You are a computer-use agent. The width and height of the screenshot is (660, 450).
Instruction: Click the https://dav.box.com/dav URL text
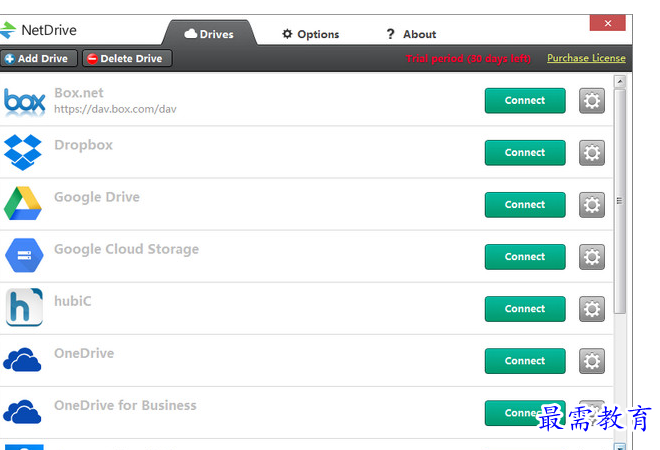click(115, 109)
